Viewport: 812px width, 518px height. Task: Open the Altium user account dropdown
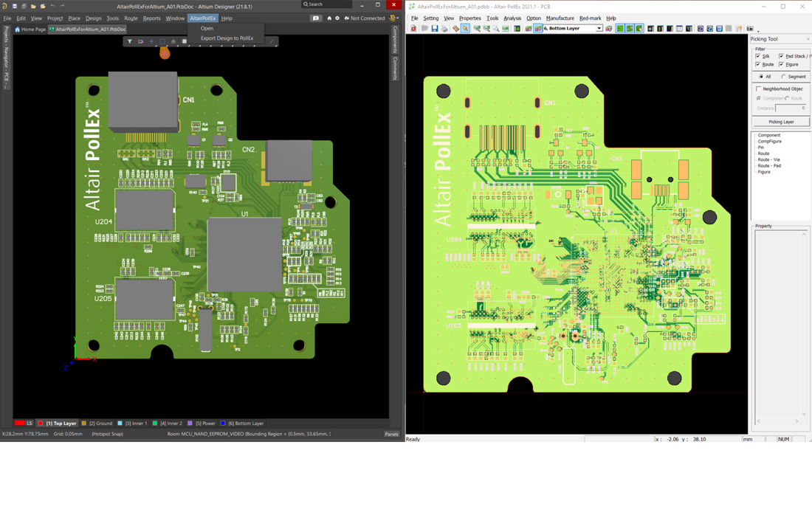[393, 18]
